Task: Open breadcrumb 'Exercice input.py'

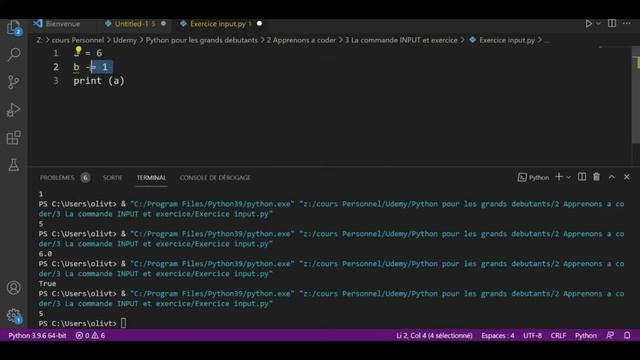Action: coord(507,40)
